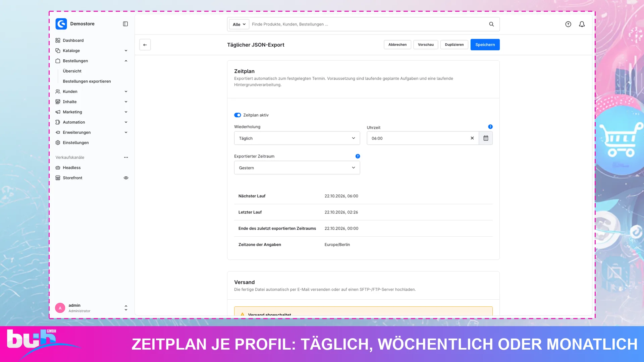The width and height of the screenshot is (644, 362).
Task: Open the calendar picker for Uhrzeit
Action: tap(486, 138)
